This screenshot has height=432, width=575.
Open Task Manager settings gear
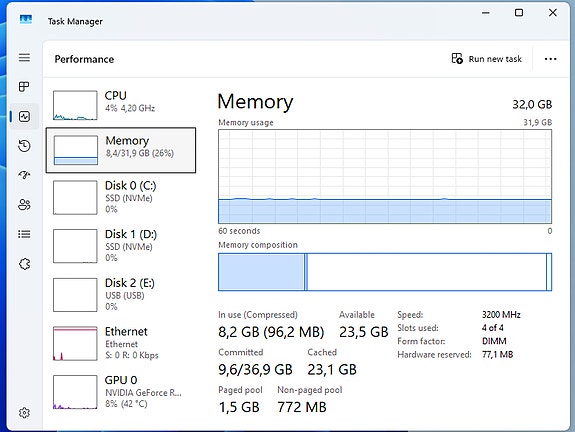click(x=24, y=413)
